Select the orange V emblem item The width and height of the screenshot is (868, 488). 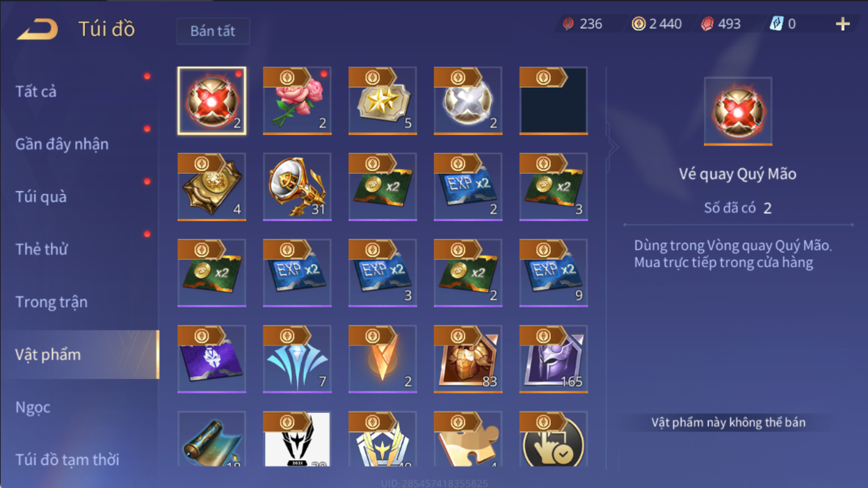coord(383,359)
